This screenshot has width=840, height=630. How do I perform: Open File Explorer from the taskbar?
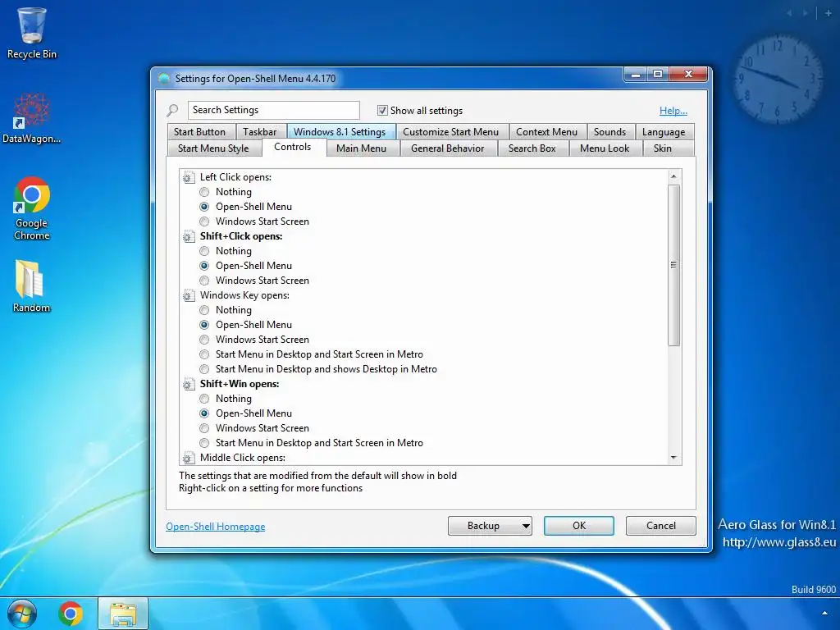point(123,614)
